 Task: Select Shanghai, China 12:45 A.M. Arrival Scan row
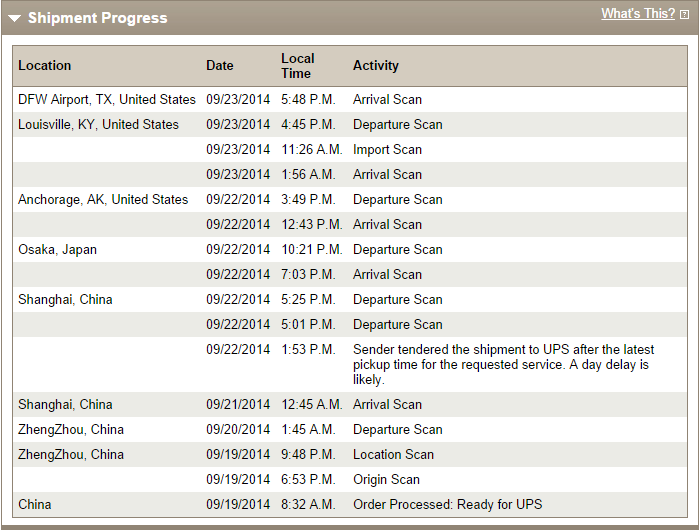(350, 404)
